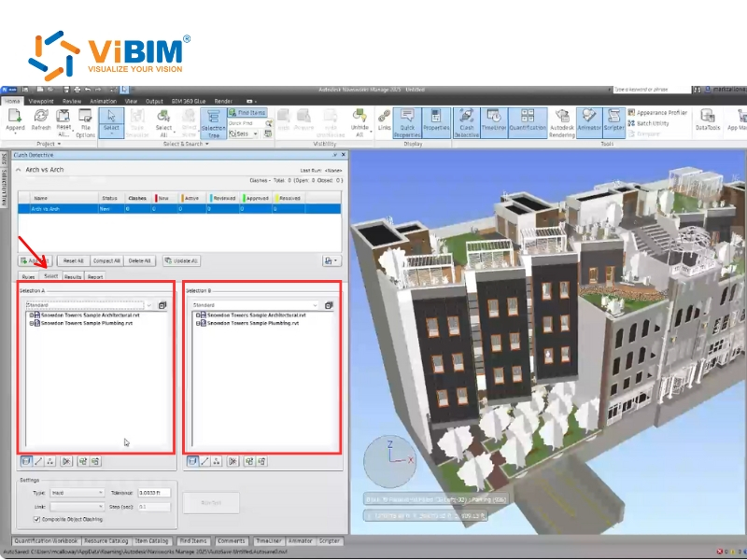The width and height of the screenshot is (747, 560).
Task: Open the Quantification tool
Action: pos(528,119)
